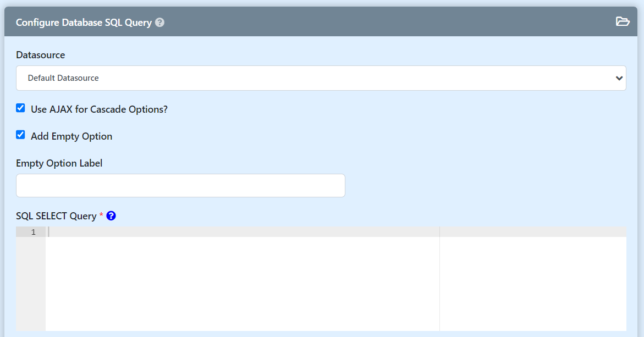
Task: Click the open folder icon in header
Action: [622, 22]
